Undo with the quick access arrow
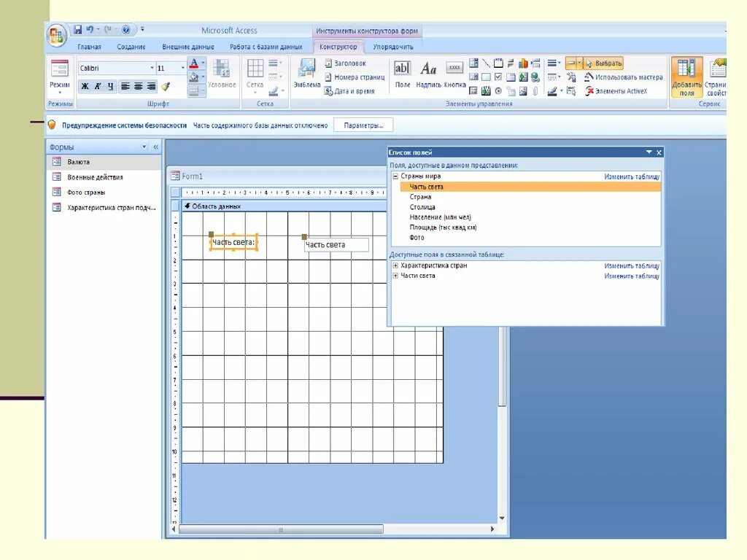The image size is (747, 560). pyautogui.click(x=90, y=30)
